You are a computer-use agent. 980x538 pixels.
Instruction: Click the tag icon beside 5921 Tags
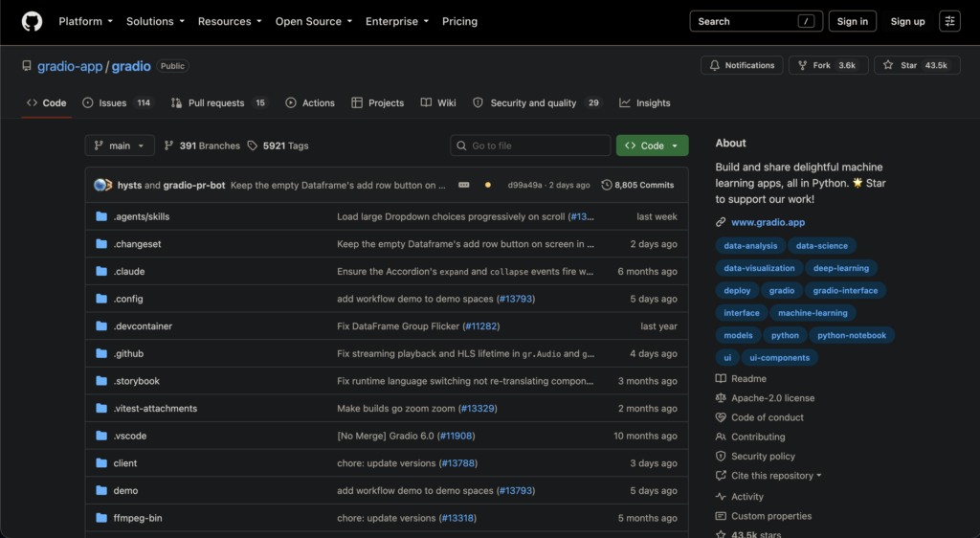[x=253, y=146]
